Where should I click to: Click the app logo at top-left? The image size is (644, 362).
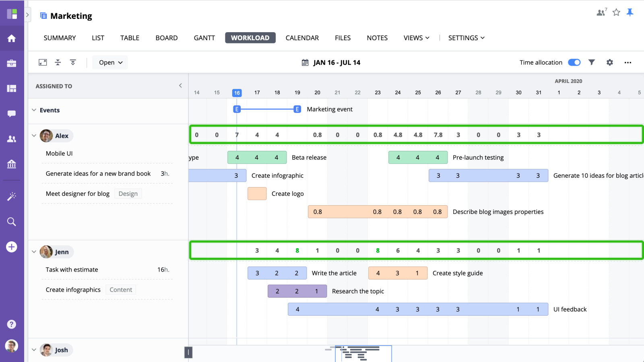click(12, 14)
